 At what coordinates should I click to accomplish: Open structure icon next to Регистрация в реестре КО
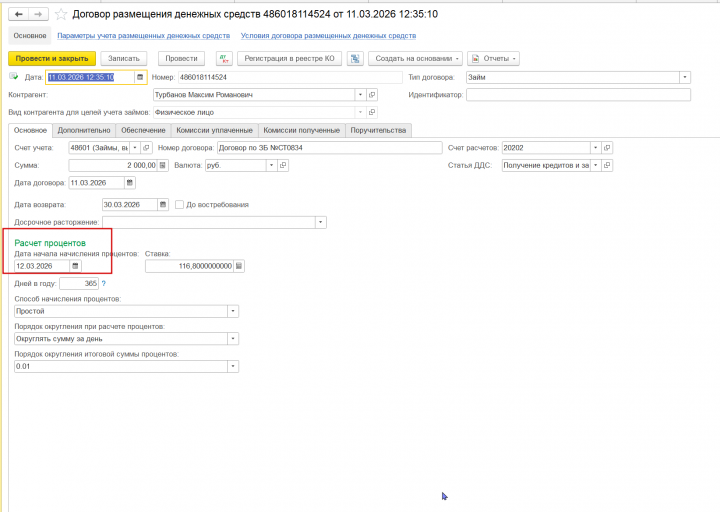click(355, 59)
